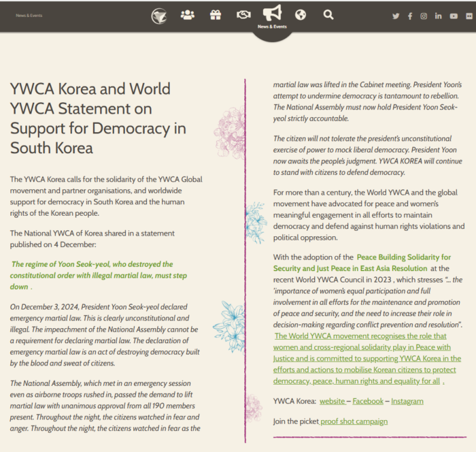Open the YWCA Korea website link

[333, 401]
